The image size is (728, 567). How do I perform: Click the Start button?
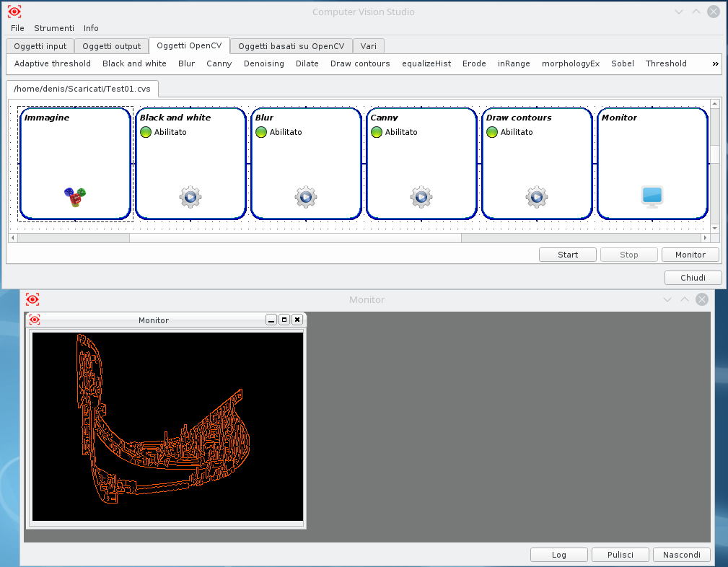(568, 255)
